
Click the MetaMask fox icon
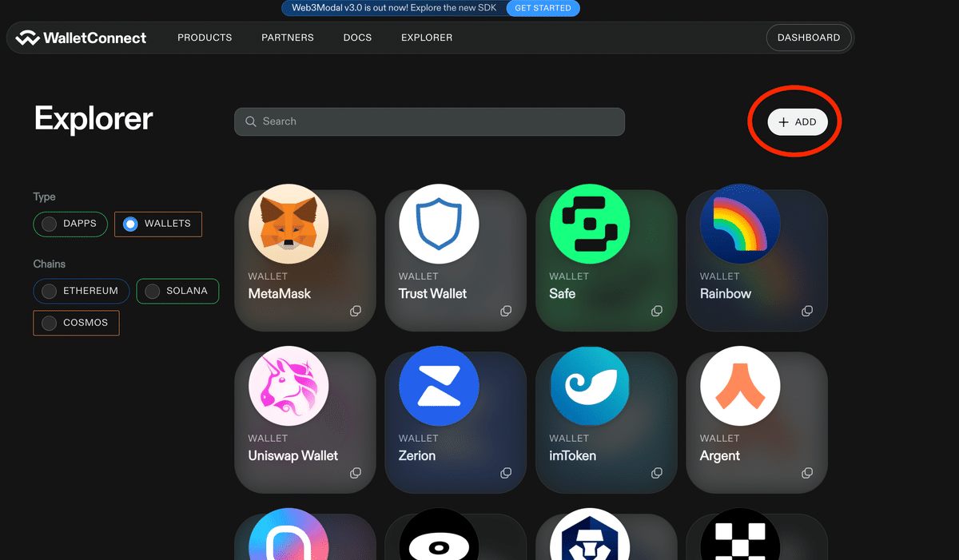click(288, 224)
